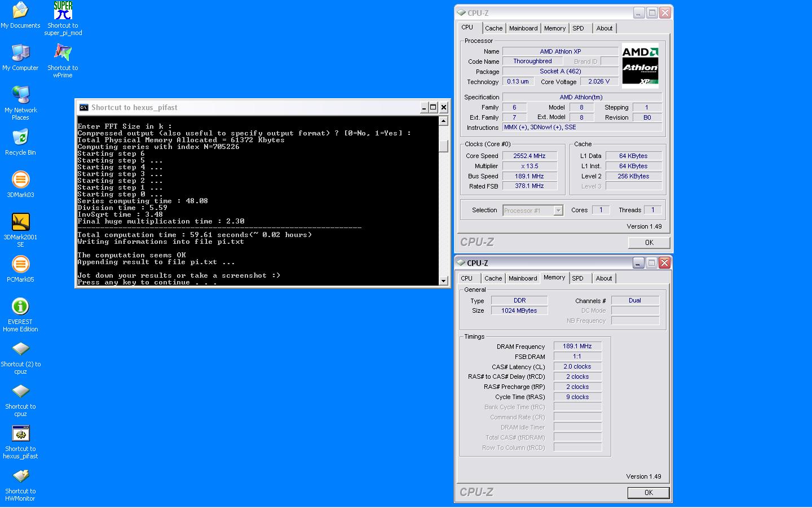This screenshot has width=812, height=508.
Task: Click the pifast console window system icon
Action: click(x=83, y=107)
